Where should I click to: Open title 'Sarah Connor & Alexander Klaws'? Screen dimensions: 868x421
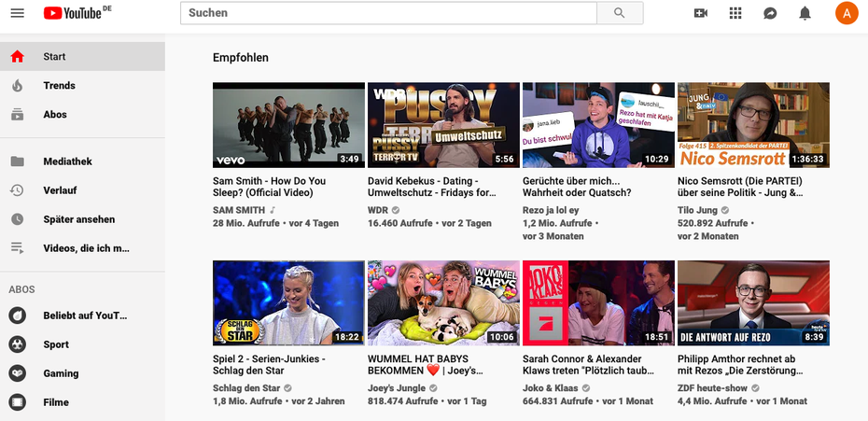coord(588,365)
